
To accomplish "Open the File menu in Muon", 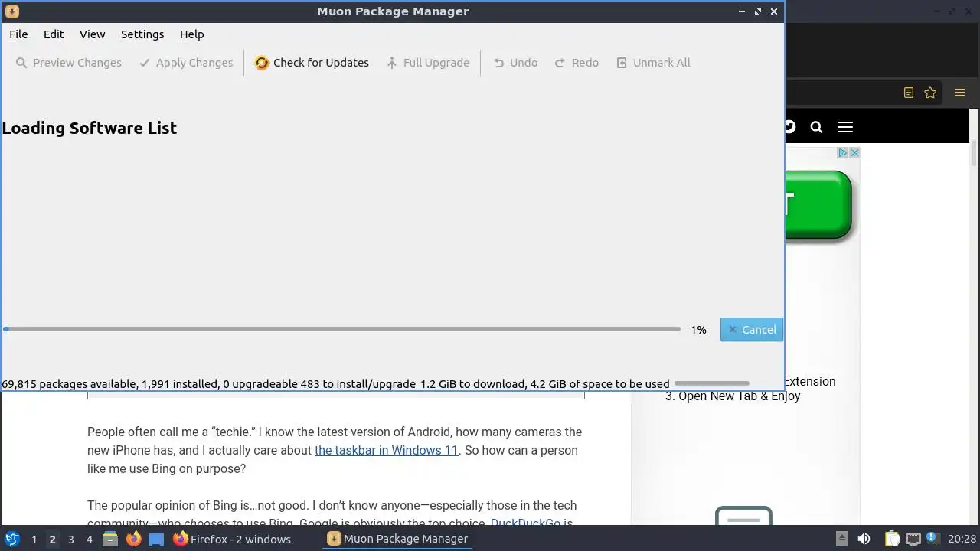I will 18,34.
